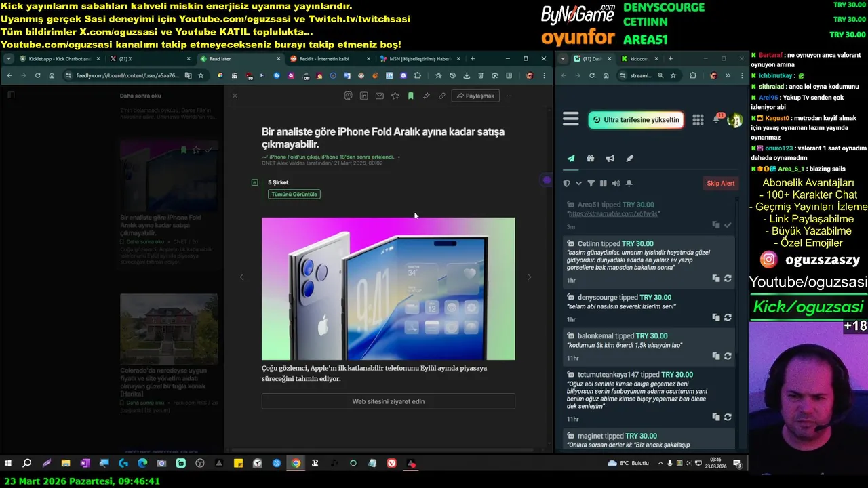Click Web sitesini ziyaret edin button
The image size is (868, 488).
click(388, 401)
